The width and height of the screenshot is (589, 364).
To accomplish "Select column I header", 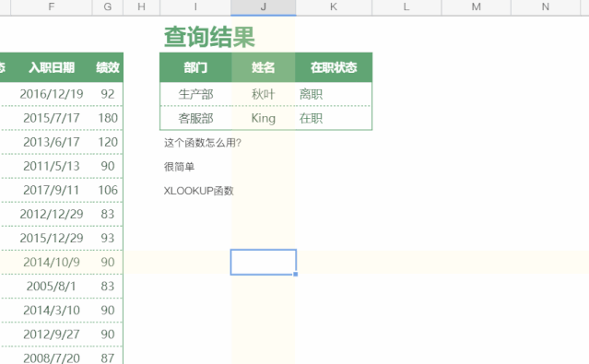I will (195, 7).
